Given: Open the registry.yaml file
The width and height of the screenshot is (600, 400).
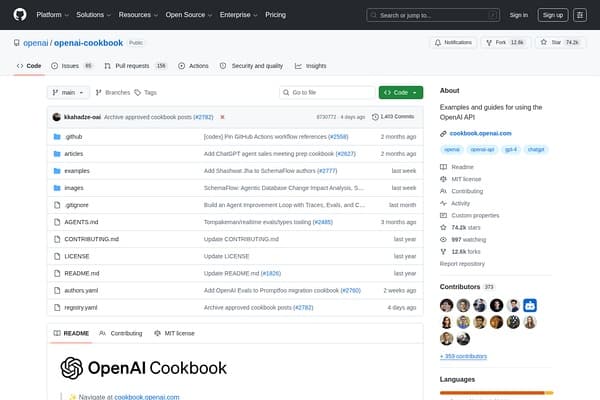Looking at the screenshot, I should [81, 308].
